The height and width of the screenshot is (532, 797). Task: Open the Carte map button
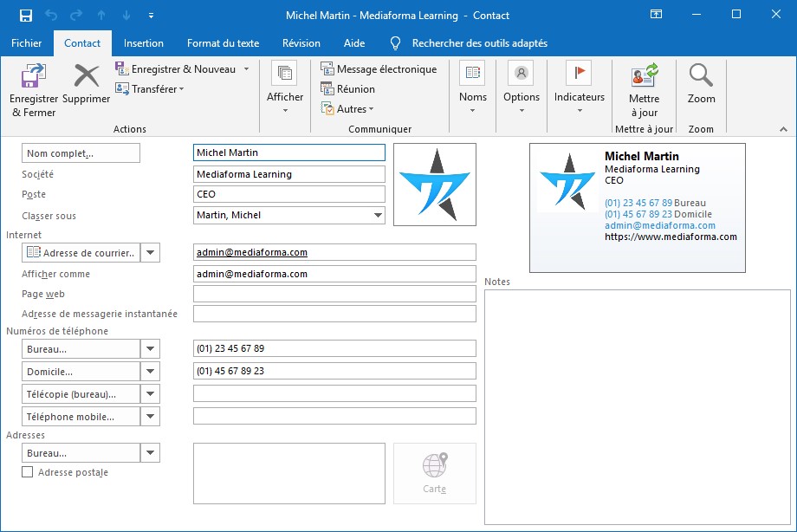tap(434, 473)
